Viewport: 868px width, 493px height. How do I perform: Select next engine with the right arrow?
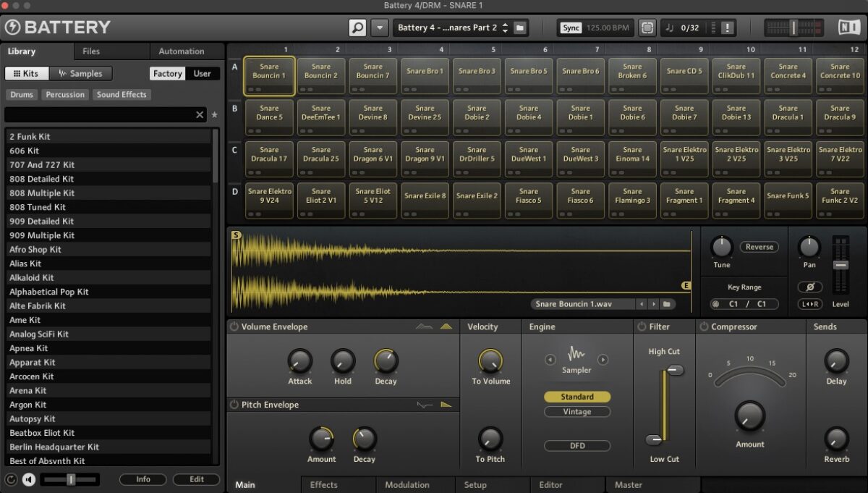tap(603, 359)
